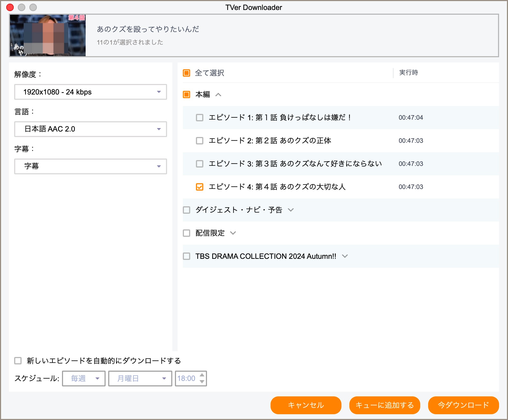
Task: Click the 11の1が選択されました status text
Action: click(x=130, y=42)
